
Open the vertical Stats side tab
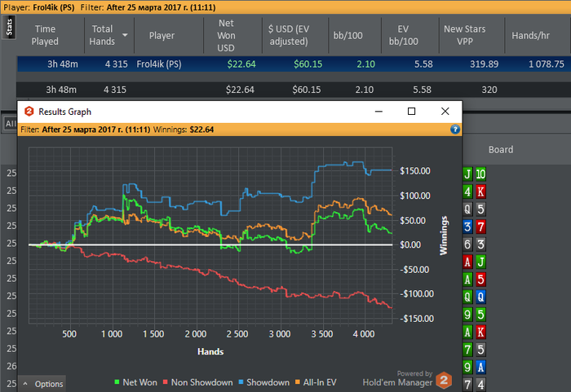click(9, 27)
